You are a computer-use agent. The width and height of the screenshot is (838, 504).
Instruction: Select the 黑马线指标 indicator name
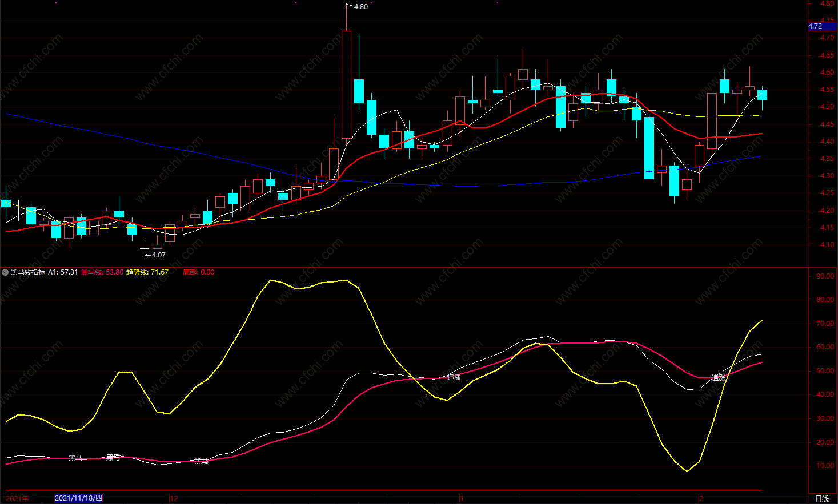(28, 272)
